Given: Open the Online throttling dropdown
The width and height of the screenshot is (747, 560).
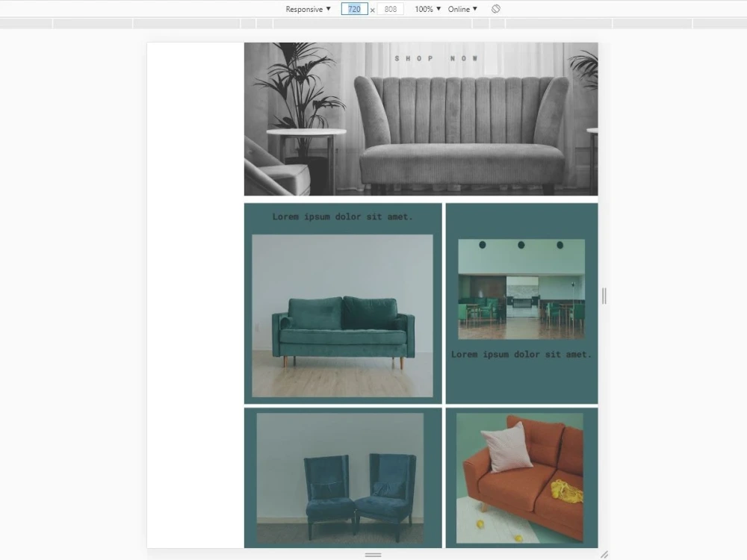Looking at the screenshot, I should pyautogui.click(x=462, y=9).
